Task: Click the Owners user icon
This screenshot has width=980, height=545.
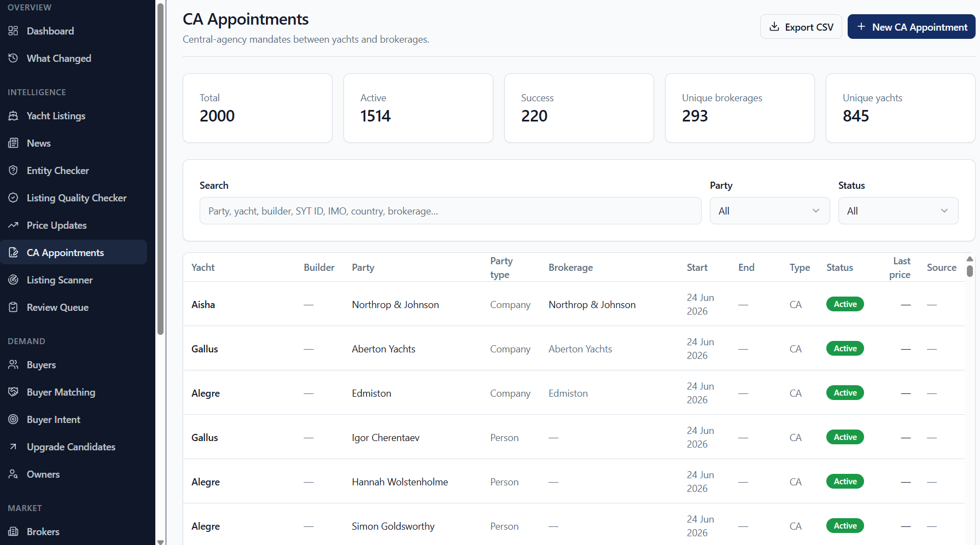Action: pyautogui.click(x=14, y=474)
